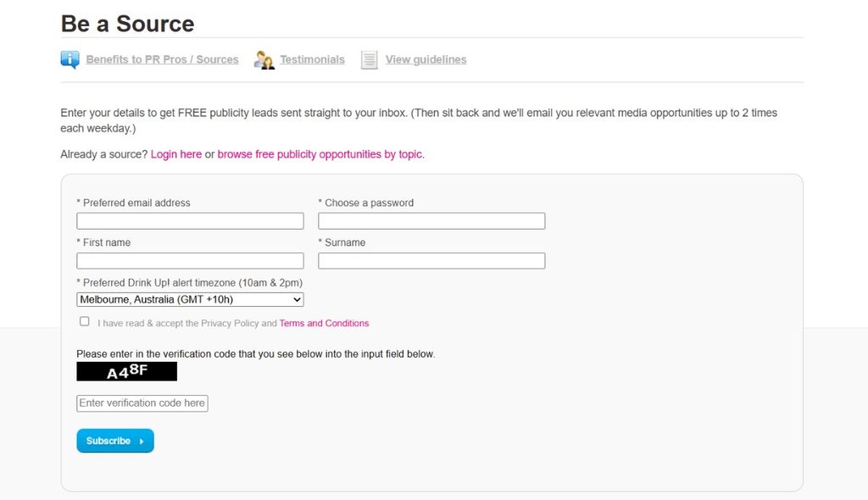Focus the verification code input field
This screenshot has height=500, width=868.
coord(142,403)
